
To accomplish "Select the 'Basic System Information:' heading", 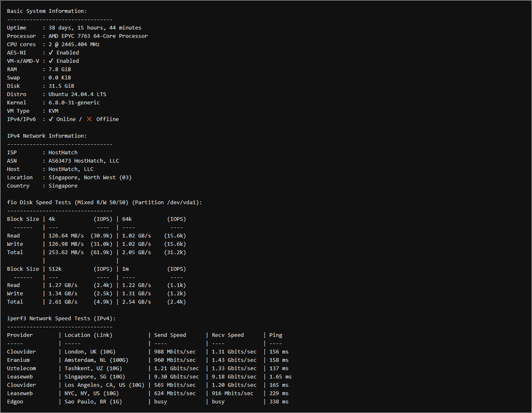I will 47,11.
